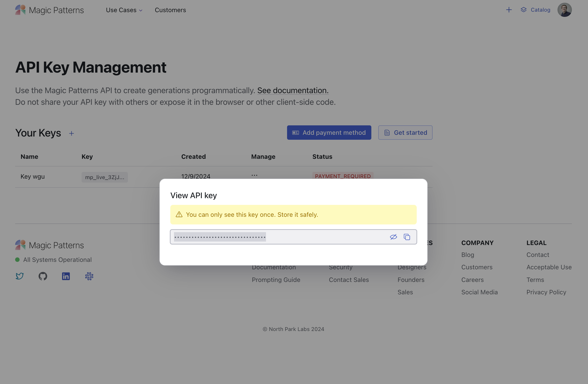
Task: Click the Created column header
Action: click(x=193, y=157)
